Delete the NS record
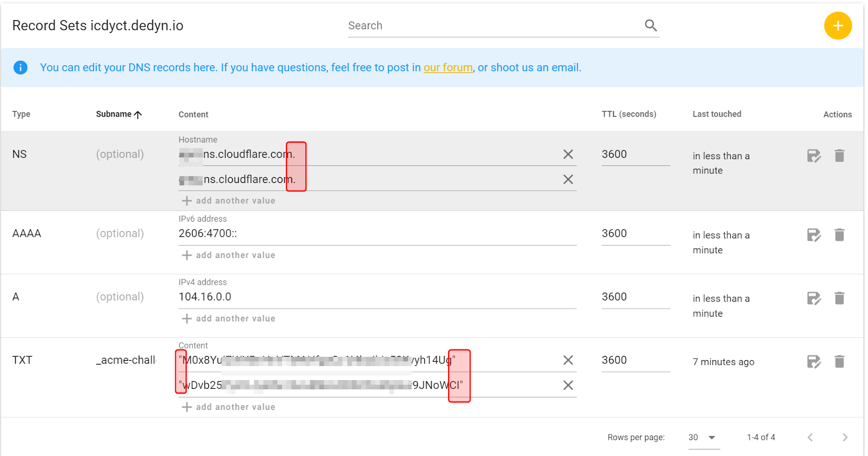Image resolution: width=868 pixels, height=456 pixels. (x=839, y=156)
